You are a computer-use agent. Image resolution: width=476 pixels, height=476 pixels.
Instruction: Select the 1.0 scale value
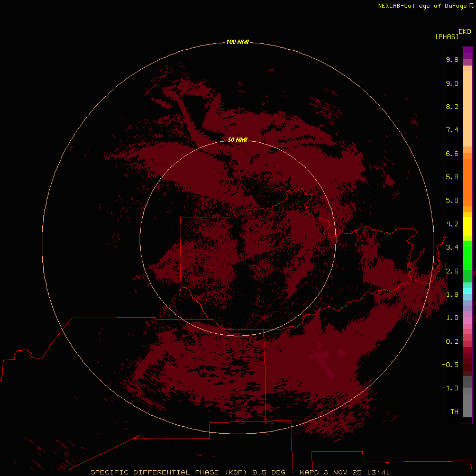(x=452, y=318)
